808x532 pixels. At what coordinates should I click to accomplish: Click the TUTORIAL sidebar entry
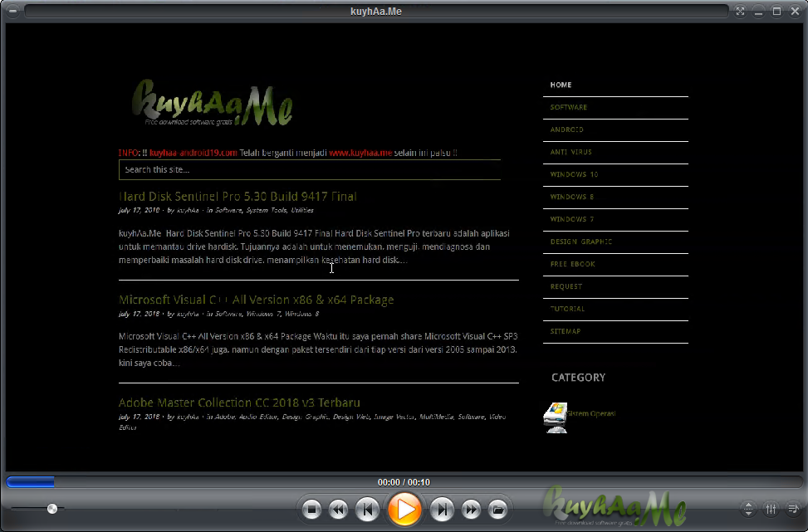pos(567,309)
